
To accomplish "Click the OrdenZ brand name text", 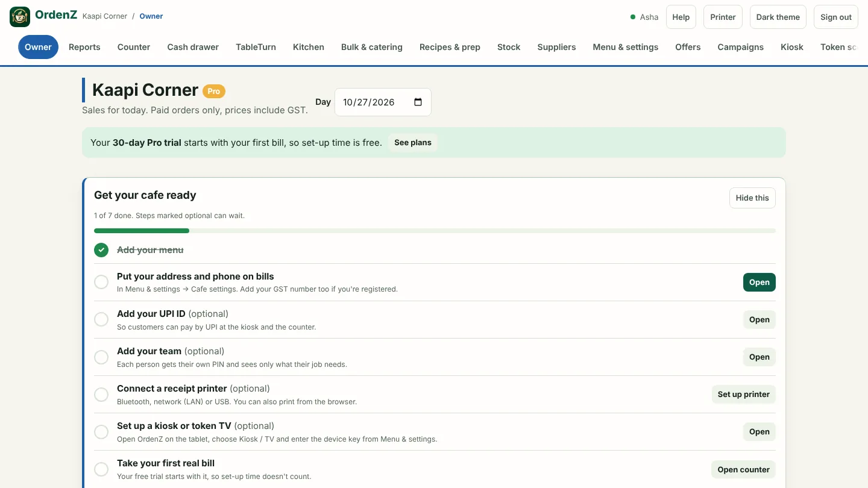I will [x=56, y=15].
